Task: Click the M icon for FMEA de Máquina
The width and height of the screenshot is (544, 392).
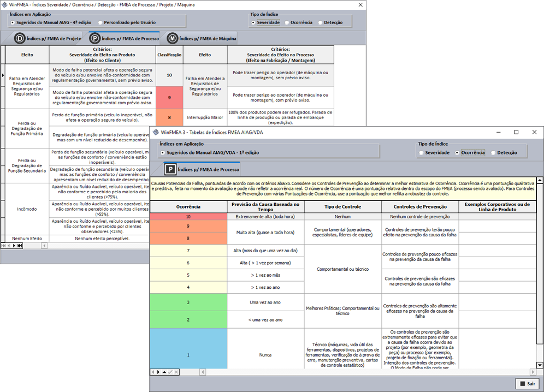Action: click(173, 38)
